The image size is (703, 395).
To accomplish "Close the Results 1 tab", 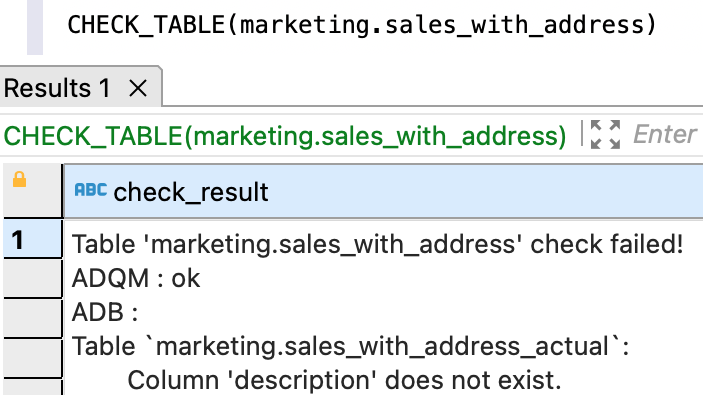I will [138, 88].
